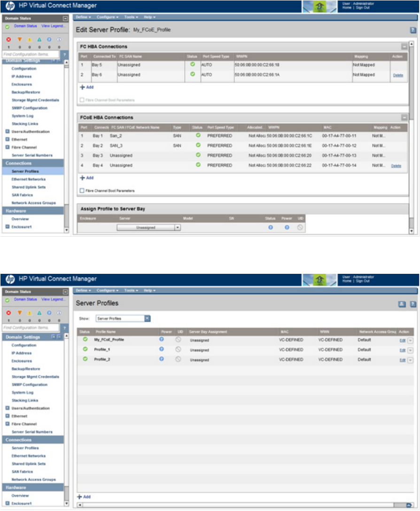Toggle Fibre Channel Boot Parameters under FC HBA connections

82,100
